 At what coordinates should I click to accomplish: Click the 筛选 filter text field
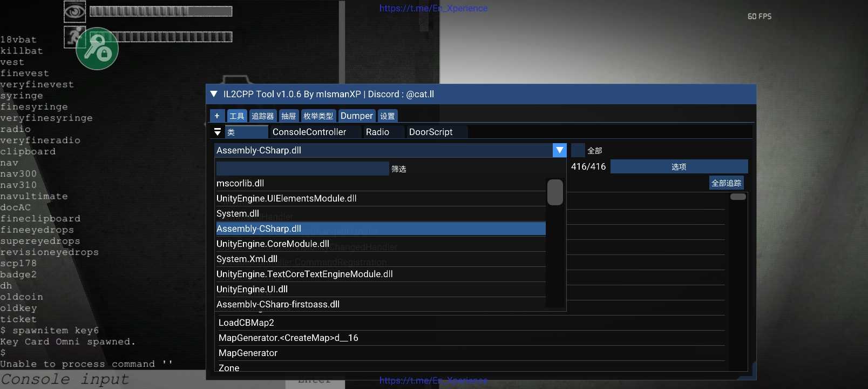302,169
